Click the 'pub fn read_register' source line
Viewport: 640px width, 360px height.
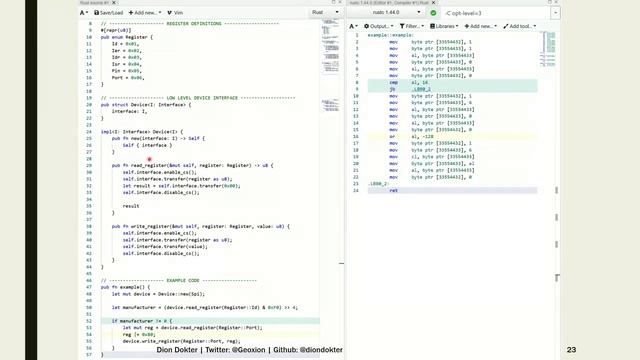pos(192,165)
